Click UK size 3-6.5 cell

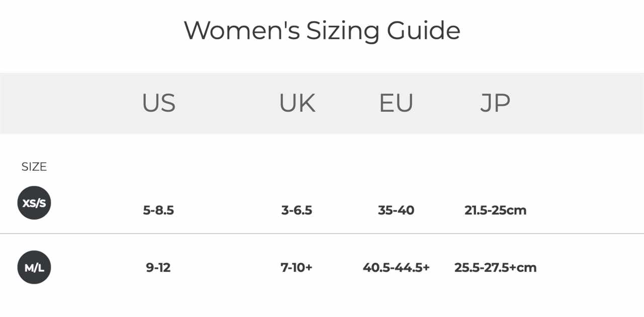[297, 210]
